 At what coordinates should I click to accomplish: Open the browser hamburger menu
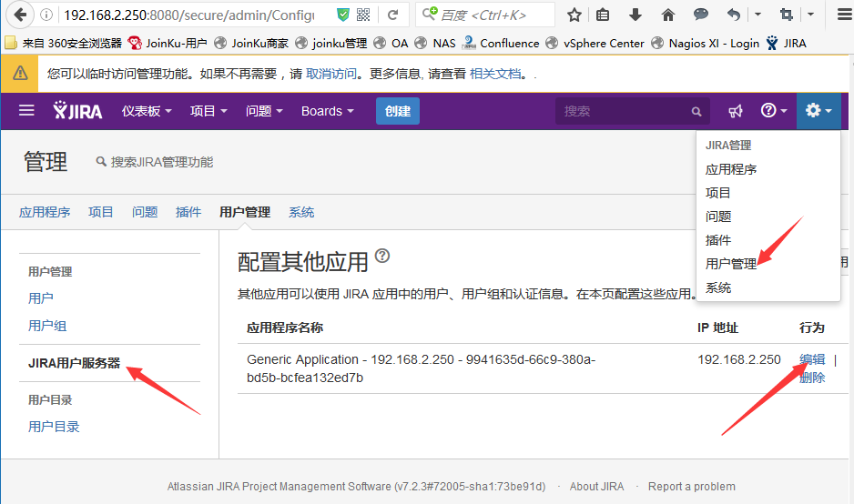(x=844, y=15)
